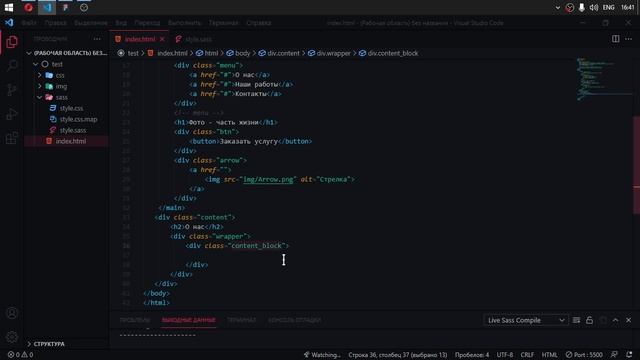
Task: Switch to Problems panel tab
Action: tap(135, 320)
